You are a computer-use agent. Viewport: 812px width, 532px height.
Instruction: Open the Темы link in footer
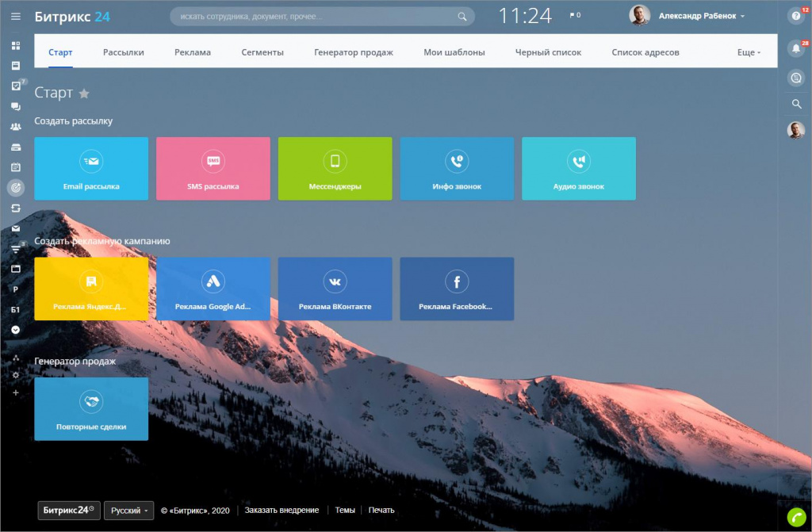(345, 511)
